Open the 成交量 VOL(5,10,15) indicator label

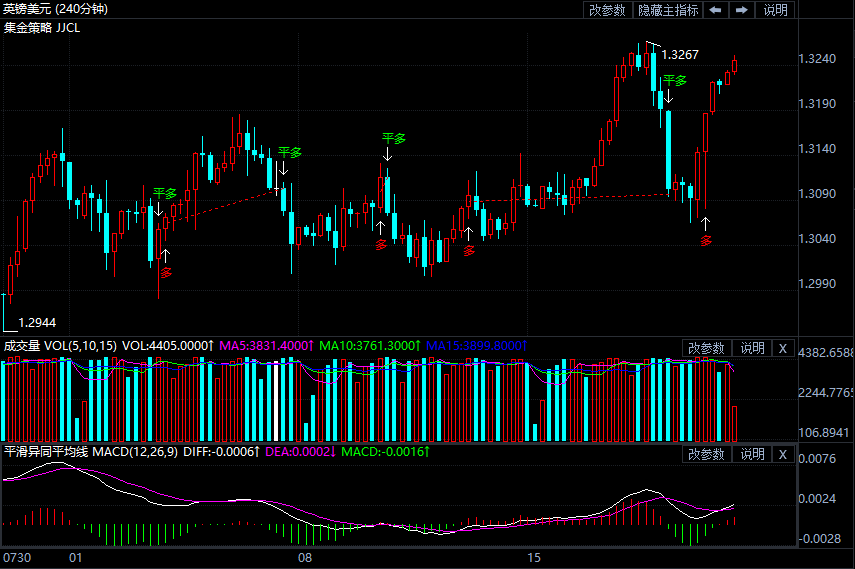[x=61, y=345]
